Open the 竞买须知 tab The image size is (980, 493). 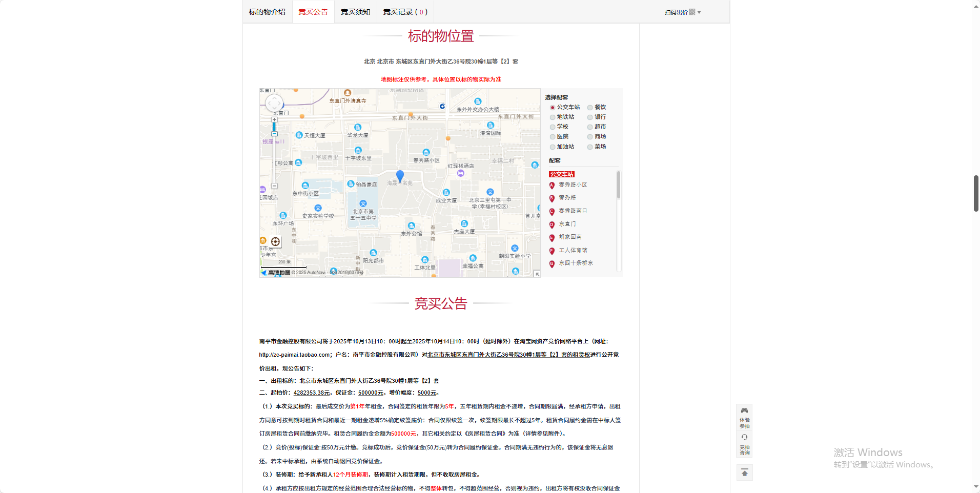355,12
